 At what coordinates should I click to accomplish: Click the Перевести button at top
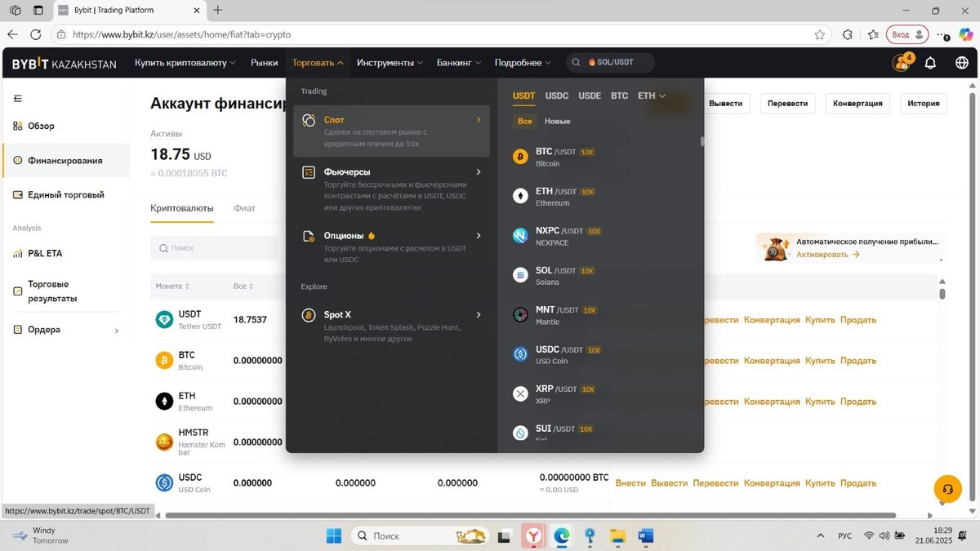tap(788, 103)
